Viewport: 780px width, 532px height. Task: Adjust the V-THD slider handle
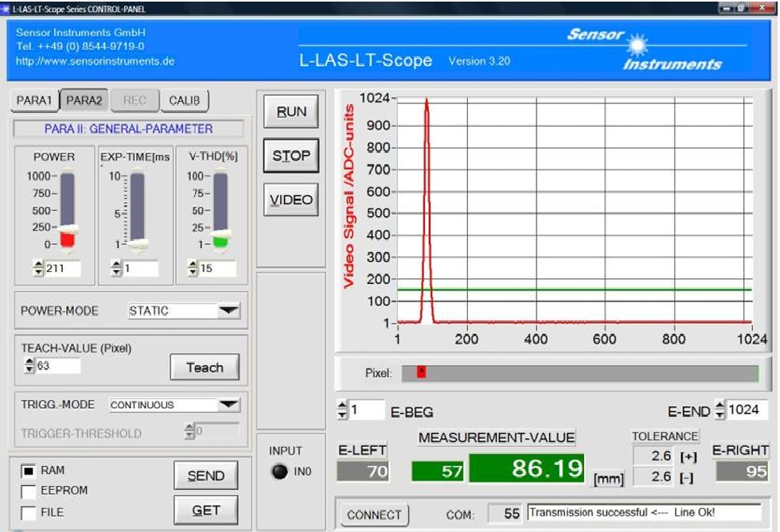click(220, 233)
